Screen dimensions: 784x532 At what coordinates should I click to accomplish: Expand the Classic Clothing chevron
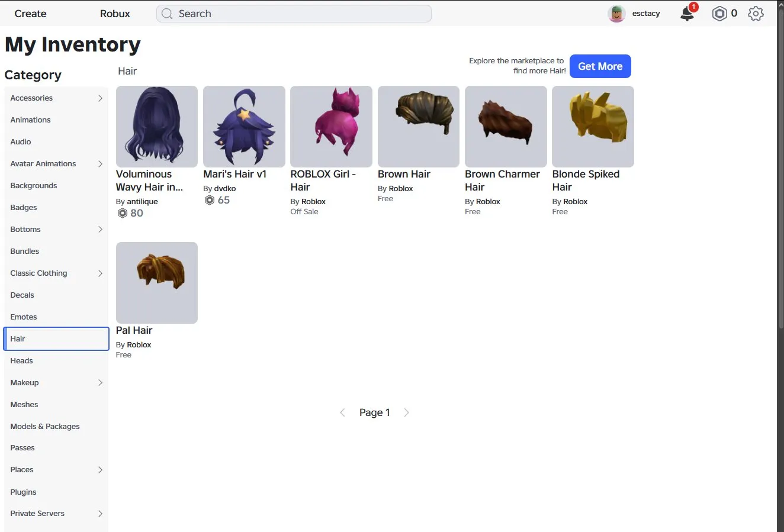click(x=100, y=273)
